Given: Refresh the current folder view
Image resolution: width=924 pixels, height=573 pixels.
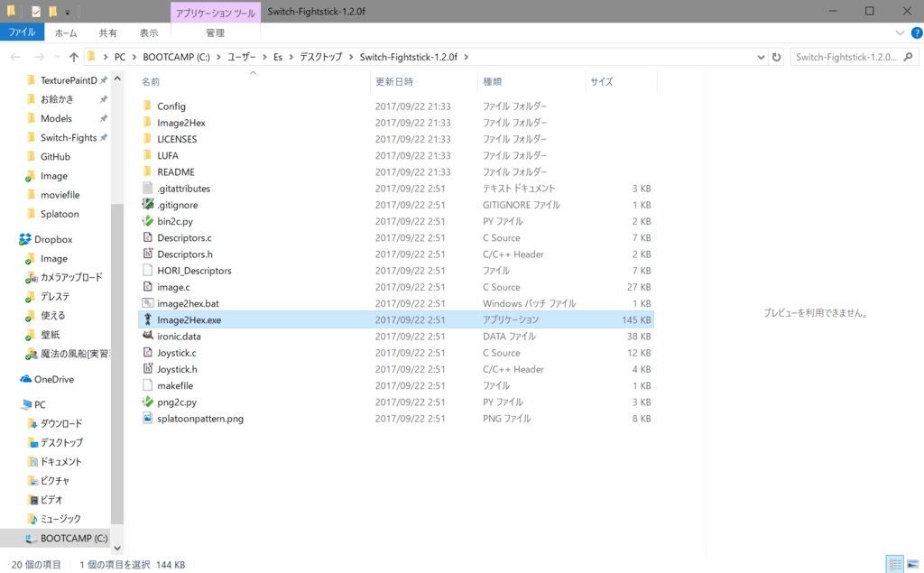Looking at the screenshot, I should 777,57.
